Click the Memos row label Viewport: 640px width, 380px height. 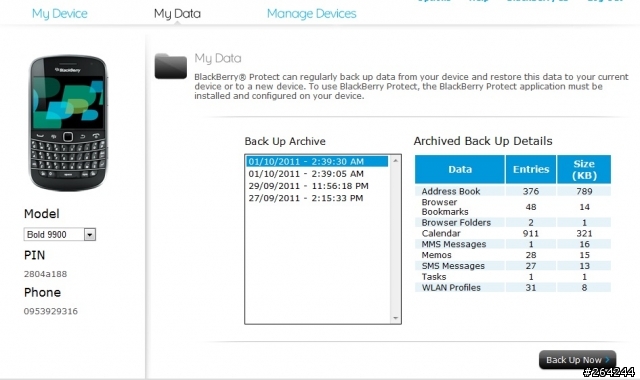click(x=436, y=255)
